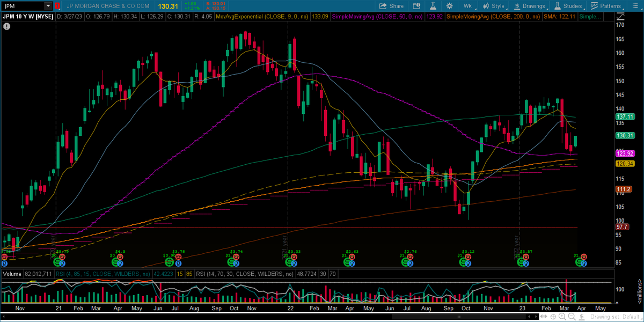Click the JP MORGAN CHASE & CO COM title

click(108, 6)
